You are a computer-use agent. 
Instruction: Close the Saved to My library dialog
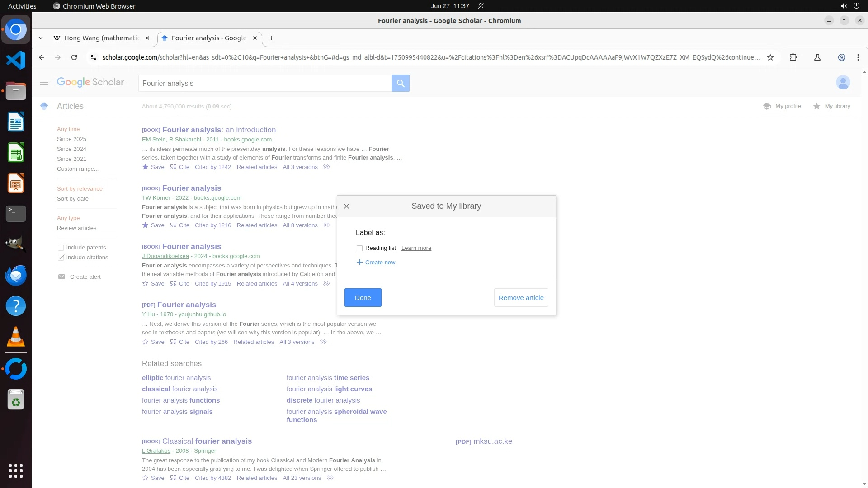[346, 206]
